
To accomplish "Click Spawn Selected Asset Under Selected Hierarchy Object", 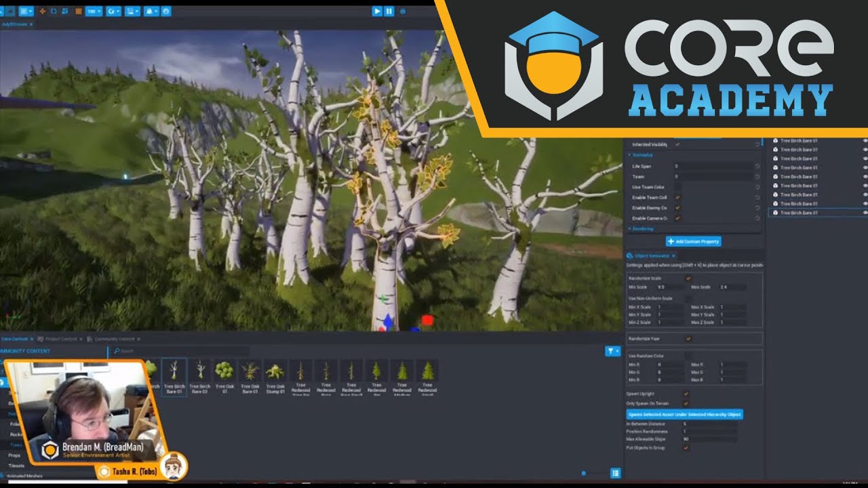I will [684, 414].
